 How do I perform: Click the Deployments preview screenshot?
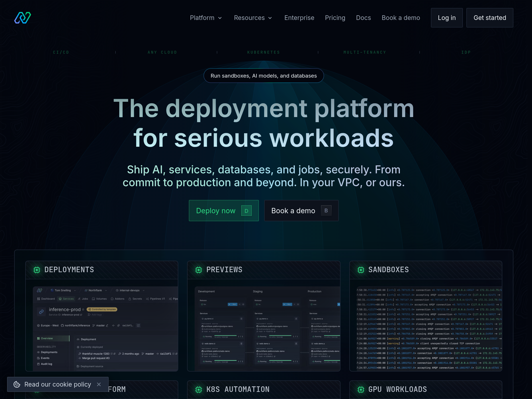[x=105, y=329]
